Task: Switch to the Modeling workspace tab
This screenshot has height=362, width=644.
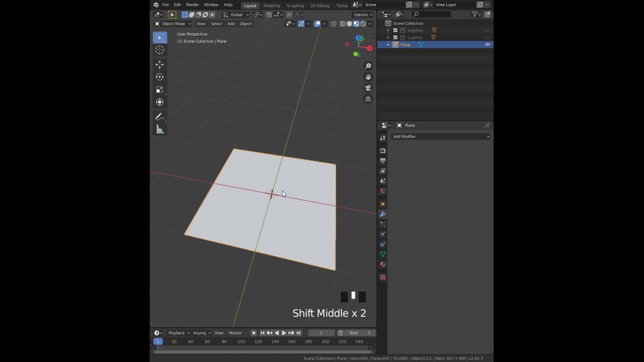Action: click(272, 5)
